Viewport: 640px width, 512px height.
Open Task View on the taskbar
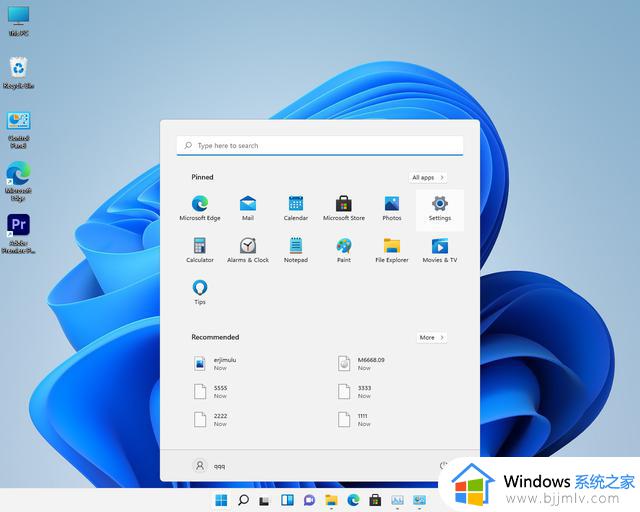[x=265, y=500]
